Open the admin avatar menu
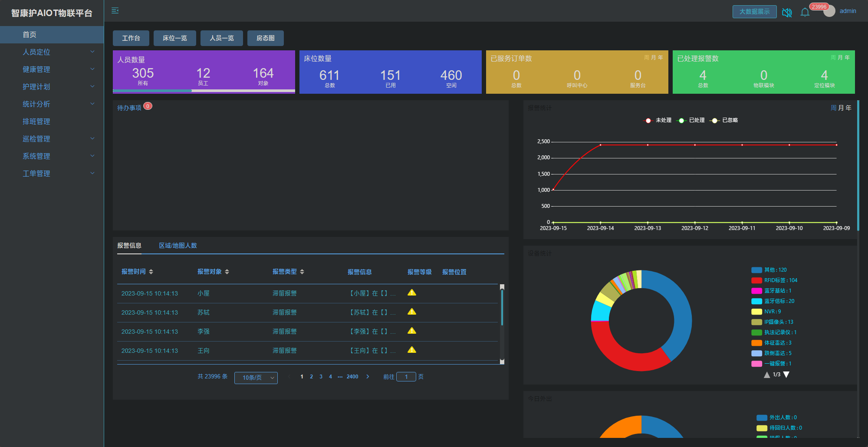Image resolution: width=868 pixels, height=447 pixels. (x=829, y=11)
